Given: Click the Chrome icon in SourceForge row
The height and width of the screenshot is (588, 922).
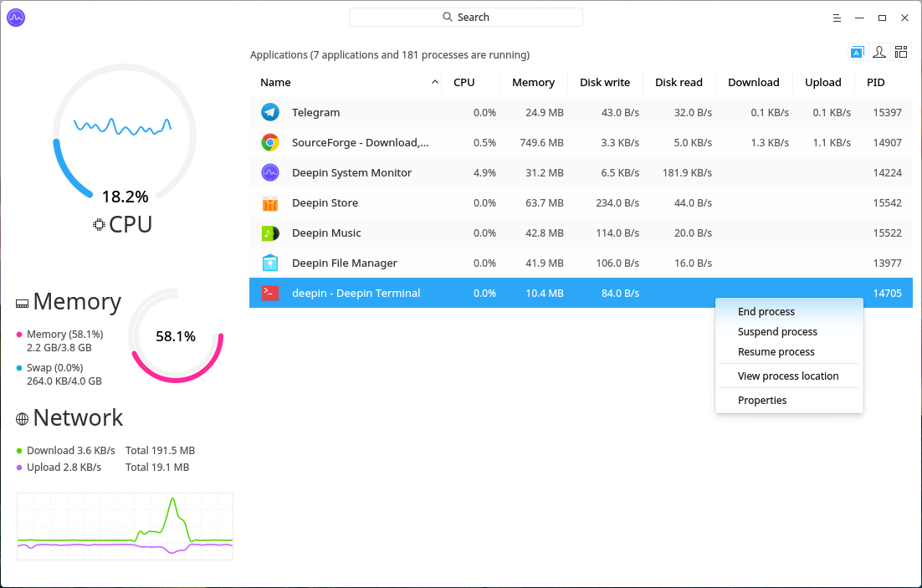Looking at the screenshot, I should (x=270, y=142).
